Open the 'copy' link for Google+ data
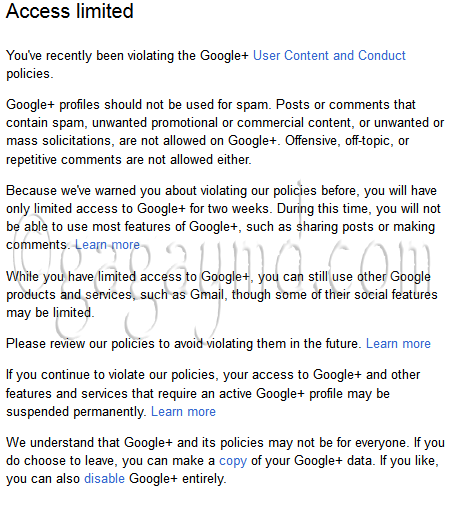 point(233,461)
